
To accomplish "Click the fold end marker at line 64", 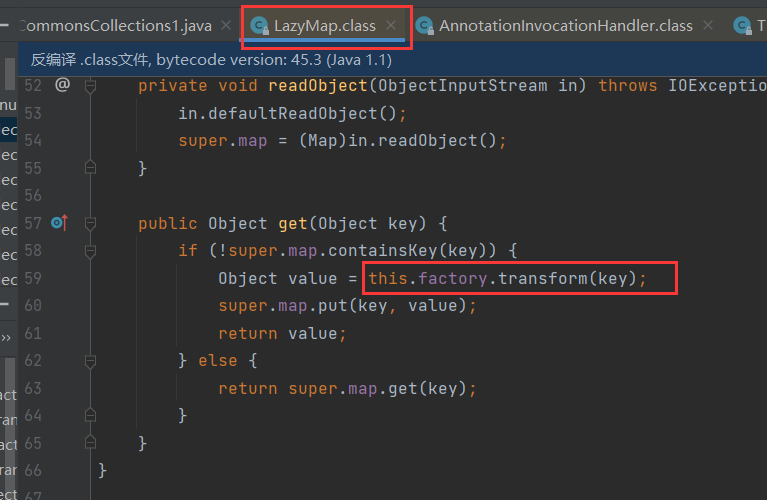I will click(90, 415).
